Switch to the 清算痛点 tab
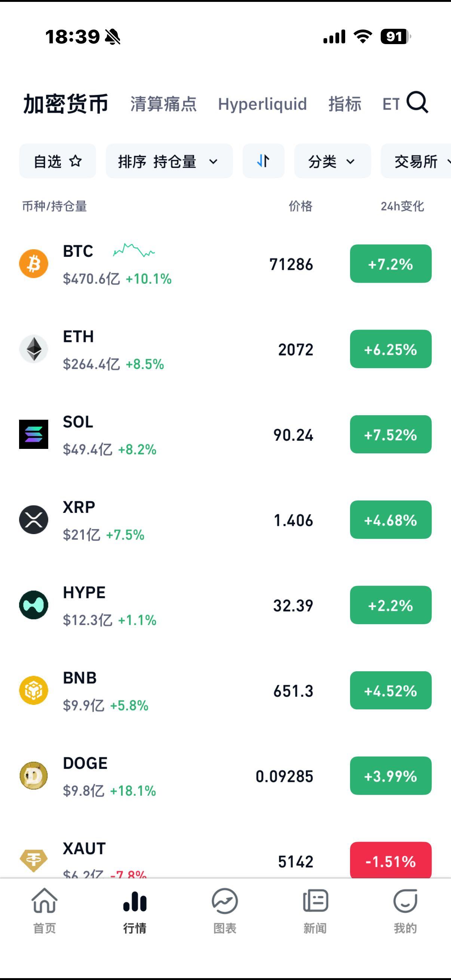Viewport: 451px width, 980px height. tap(163, 104)
